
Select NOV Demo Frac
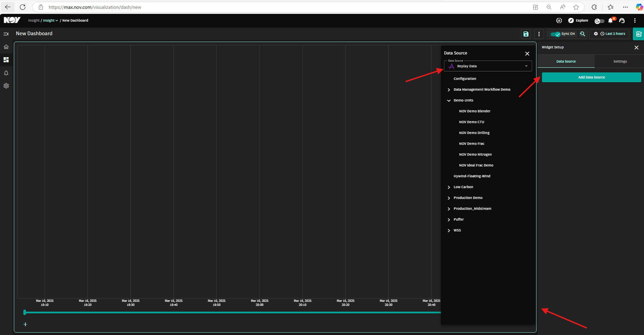tap(472, 144)
